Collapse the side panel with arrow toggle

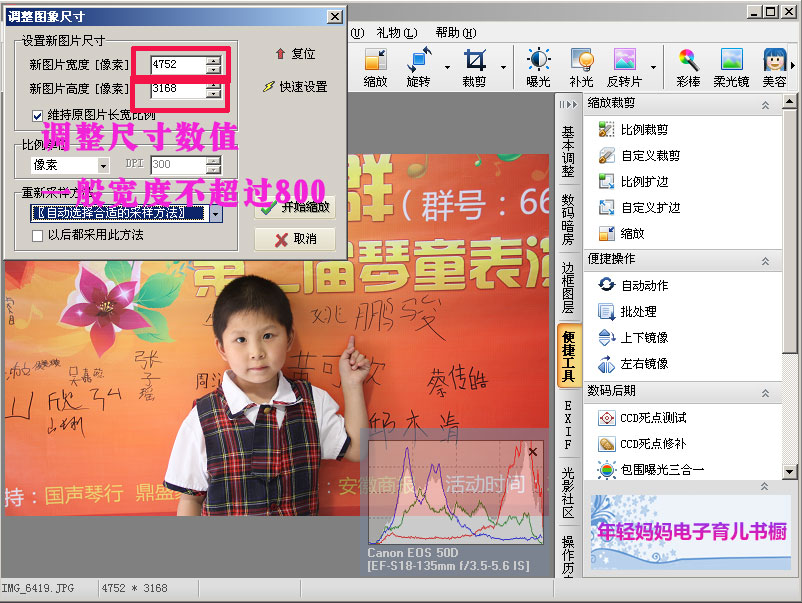coord(568,105)
